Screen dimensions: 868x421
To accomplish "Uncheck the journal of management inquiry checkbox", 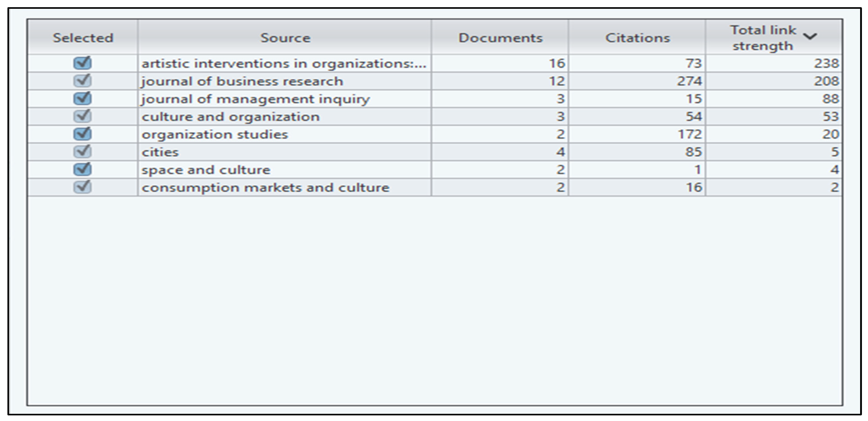I will coord(82,99).
